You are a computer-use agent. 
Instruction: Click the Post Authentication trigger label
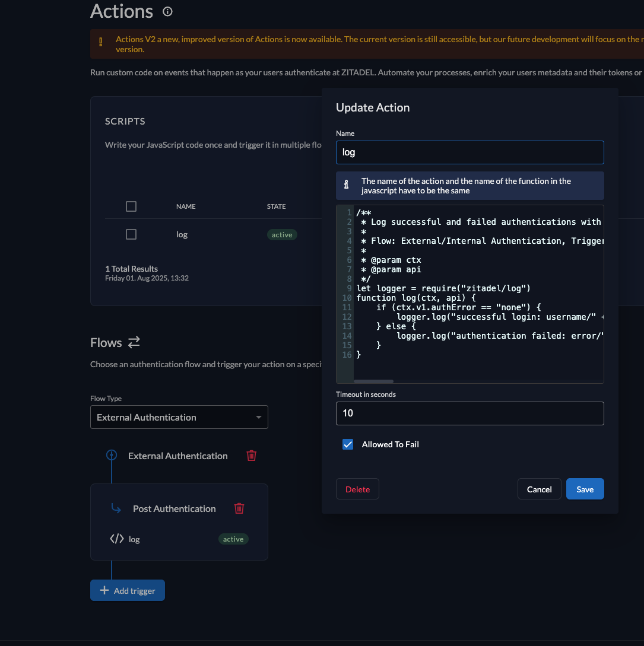[174, 508]
